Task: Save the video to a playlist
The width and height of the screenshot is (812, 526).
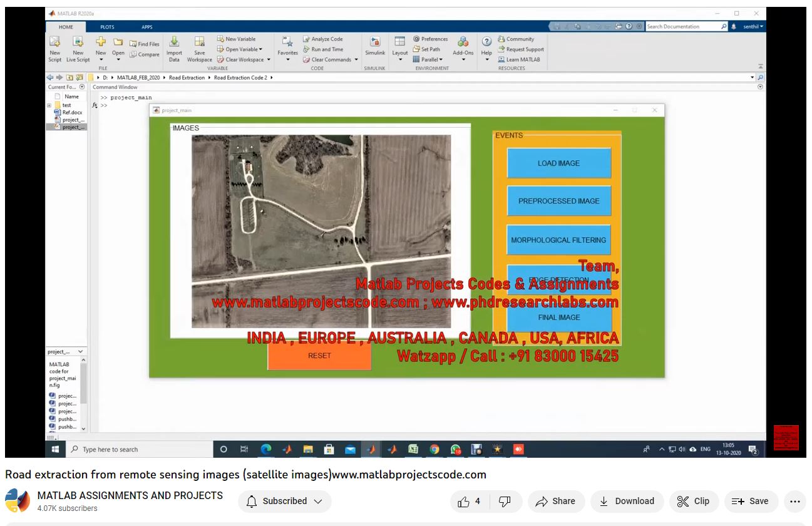Action: point(751,501)
